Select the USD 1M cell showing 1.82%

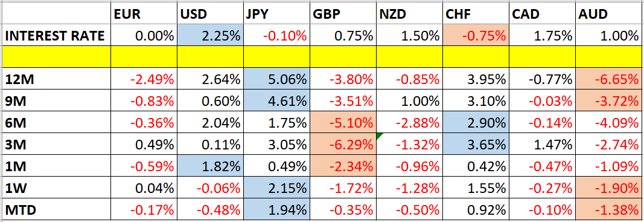[210, 166]
